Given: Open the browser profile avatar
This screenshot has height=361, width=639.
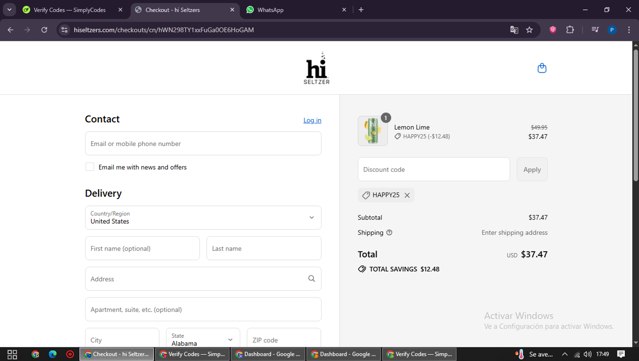Looking at the screenshot, I should click(612, 30).
